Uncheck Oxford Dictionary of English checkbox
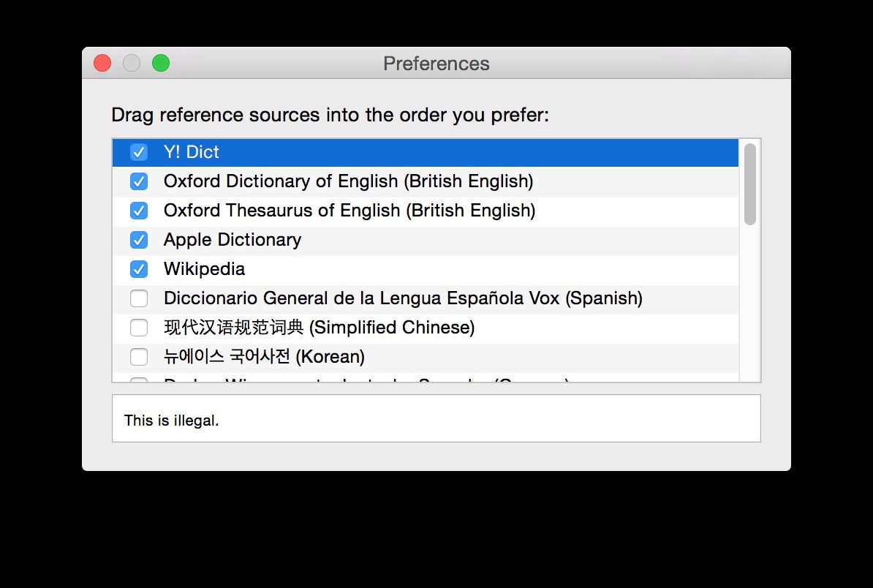The image size is (873, 588). pyautogui.click(x=139, y=181)
